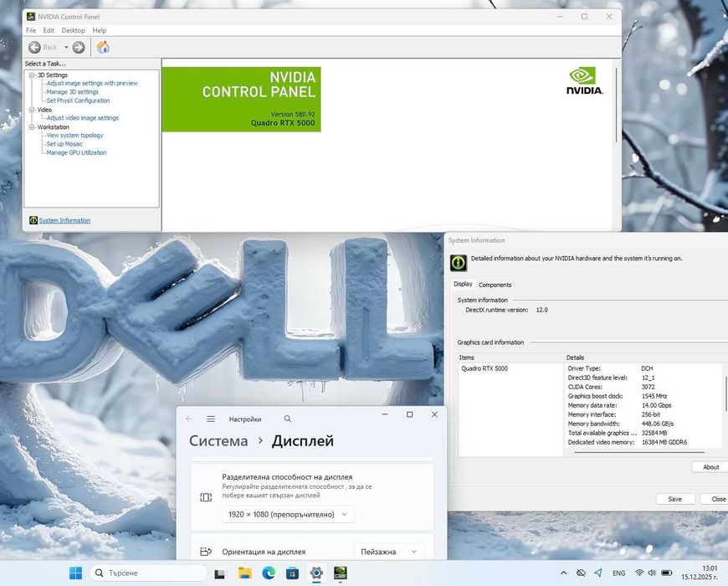Maximize the Settings window
Image resolution: width=728 pixels, height=586 pixels.
409,414
